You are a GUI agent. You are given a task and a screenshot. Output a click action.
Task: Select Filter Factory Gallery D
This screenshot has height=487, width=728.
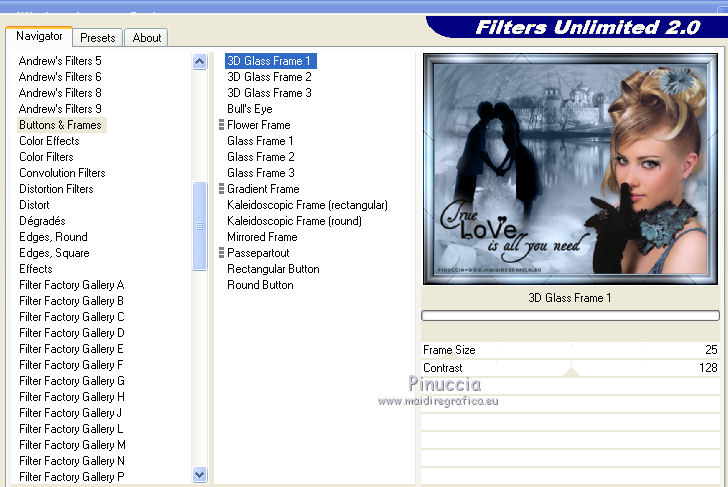click(x=72, y=333)
